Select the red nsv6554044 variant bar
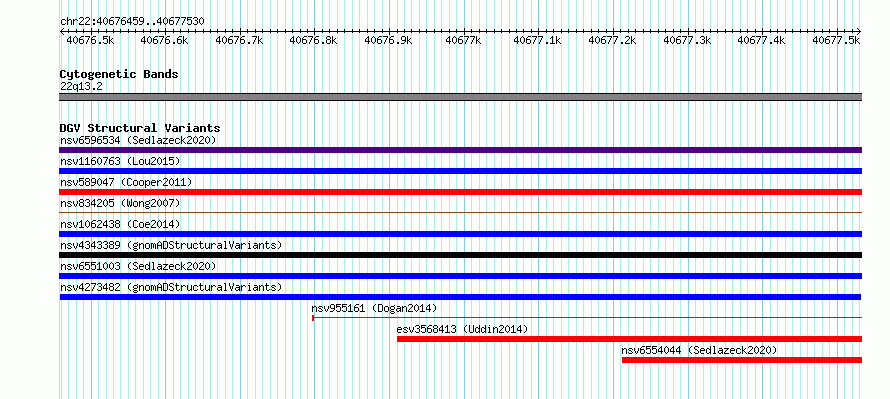890x399 pixels. click(742, 360)
